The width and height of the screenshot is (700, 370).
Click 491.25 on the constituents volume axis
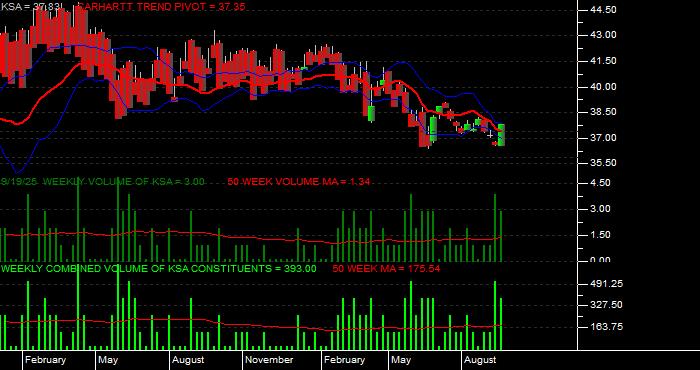click(x=606, y=284)
